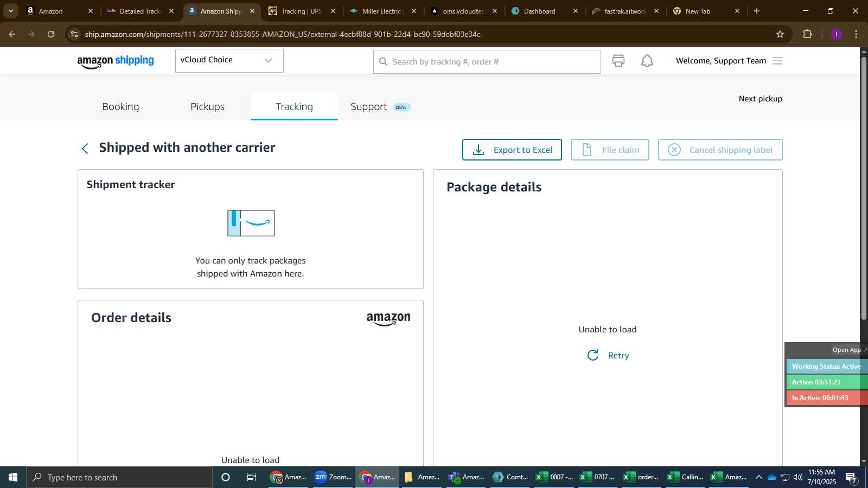Open the notifications bell
The image size is (868, 488).
[647, 61]
